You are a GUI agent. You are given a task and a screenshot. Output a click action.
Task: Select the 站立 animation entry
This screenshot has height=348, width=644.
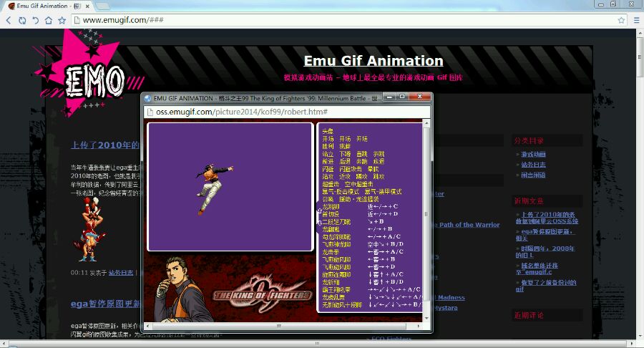[x=328, y=154]
